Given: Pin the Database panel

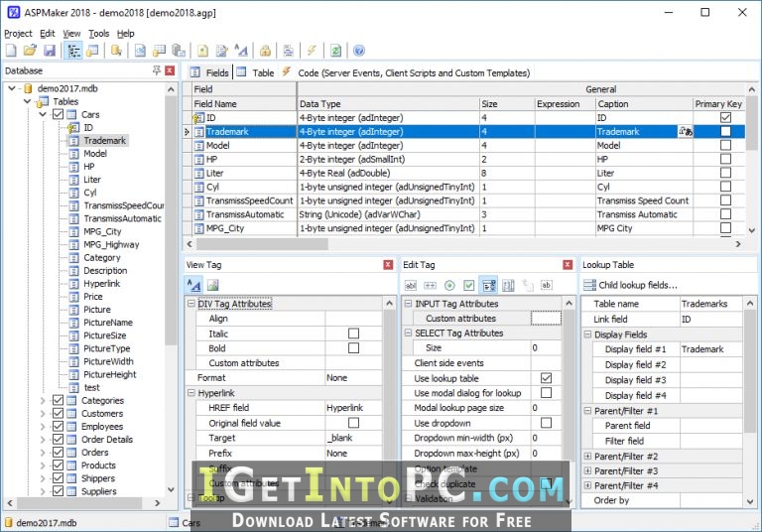Looking at the screenshot, I should click(157, 70).
